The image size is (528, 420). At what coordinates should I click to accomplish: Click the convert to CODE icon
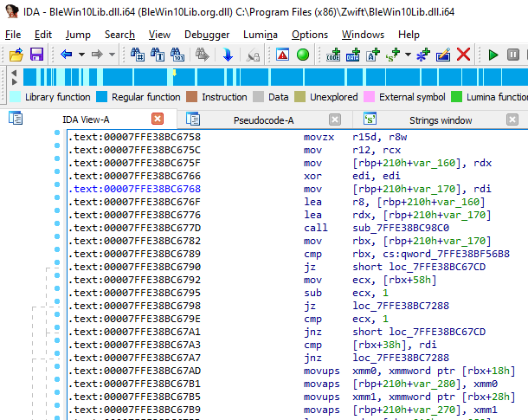pos(333,55)
